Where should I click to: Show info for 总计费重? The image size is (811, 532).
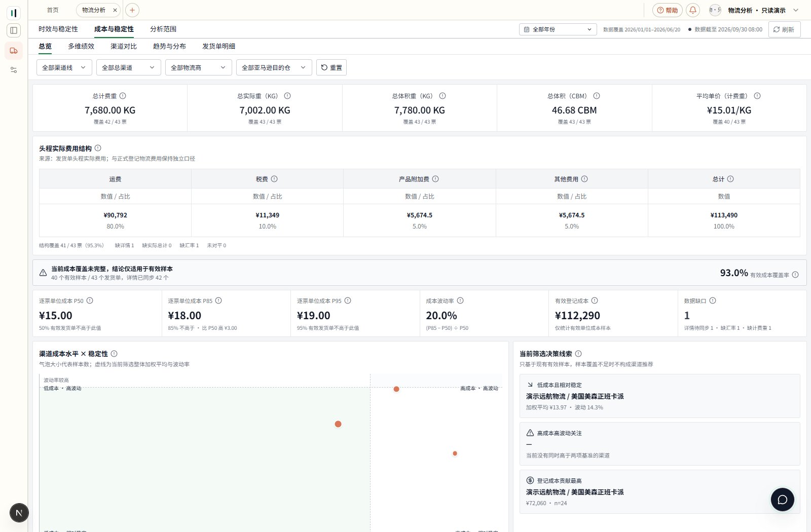click(x=123, y=96)
